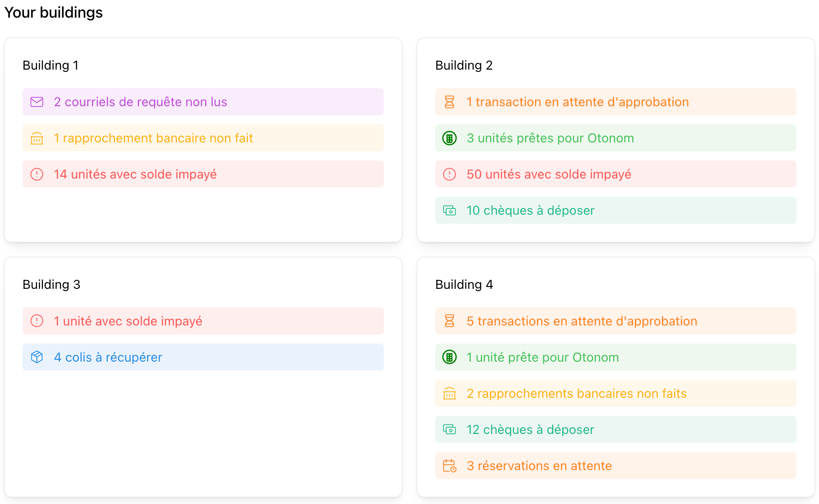Click the envelope icon in Building 1
The height and width of the screenshot is (504, 819).
[37, 102]
